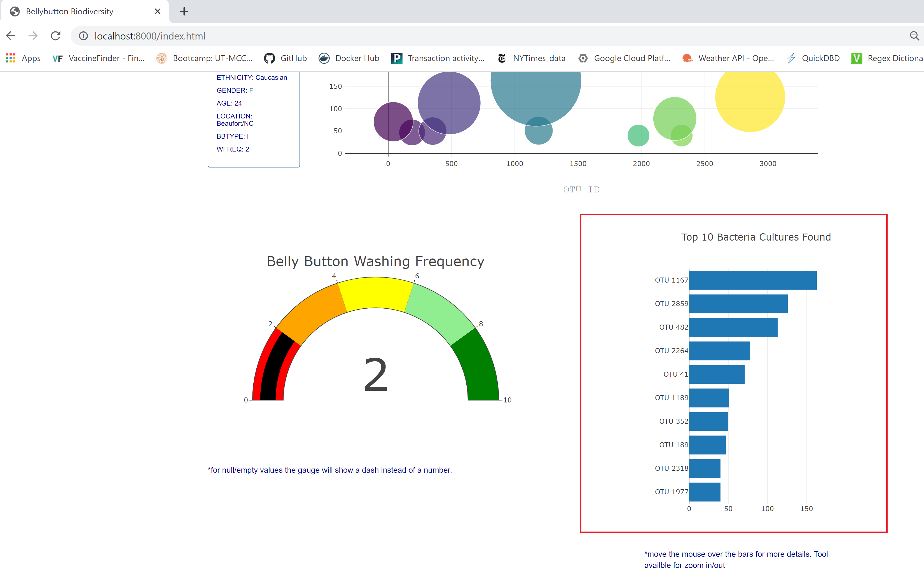
Task: Click the localhost URL address field
Action: pyautogui.click(x=149, y=36)
